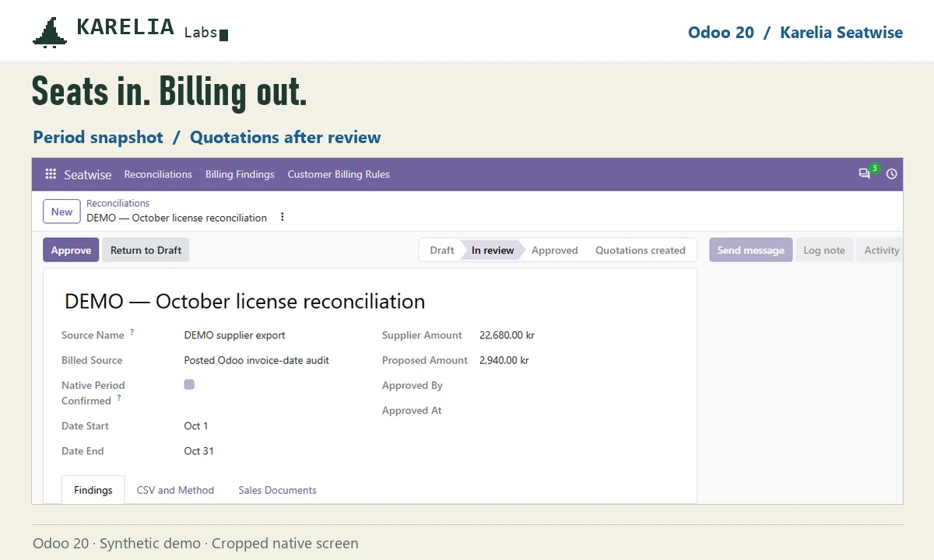Switch to the Findings tab
934x560 pixels.
tap(93, 490)
